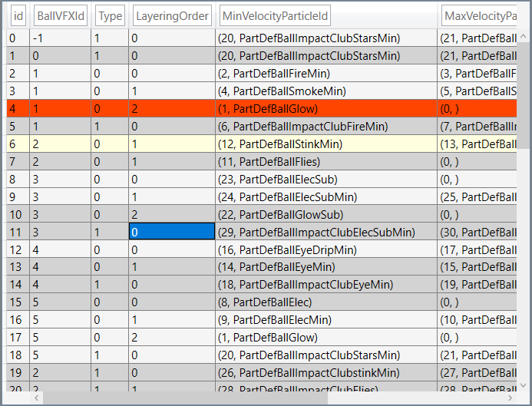
Task: Select cell PartDefBallGlow in red row 4
Action: [326, 108]
